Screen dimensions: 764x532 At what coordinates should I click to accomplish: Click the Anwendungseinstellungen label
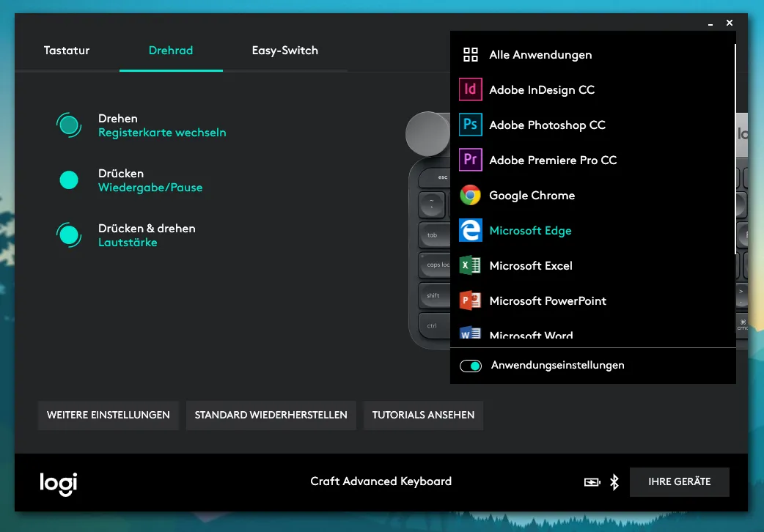pos(557,365)
